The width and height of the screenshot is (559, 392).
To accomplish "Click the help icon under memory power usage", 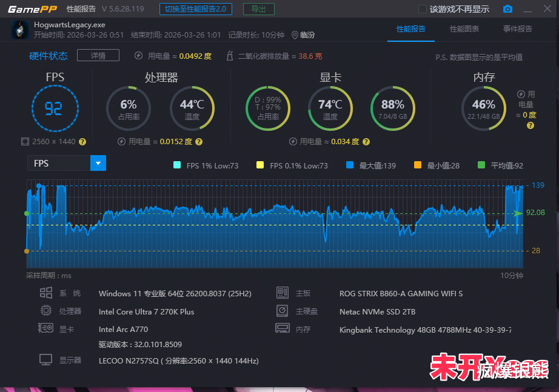I will click(531, 125).
